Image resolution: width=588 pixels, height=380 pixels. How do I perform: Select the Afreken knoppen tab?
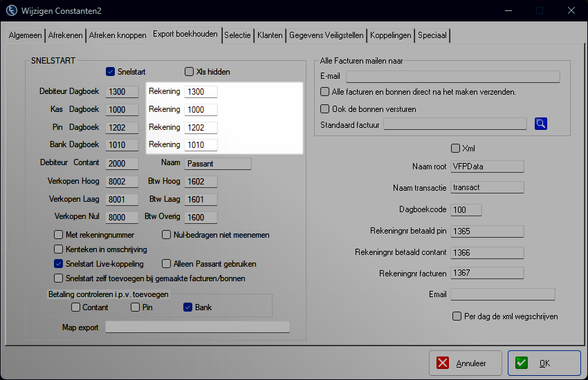pyautogui.click(x=118, y=35)
